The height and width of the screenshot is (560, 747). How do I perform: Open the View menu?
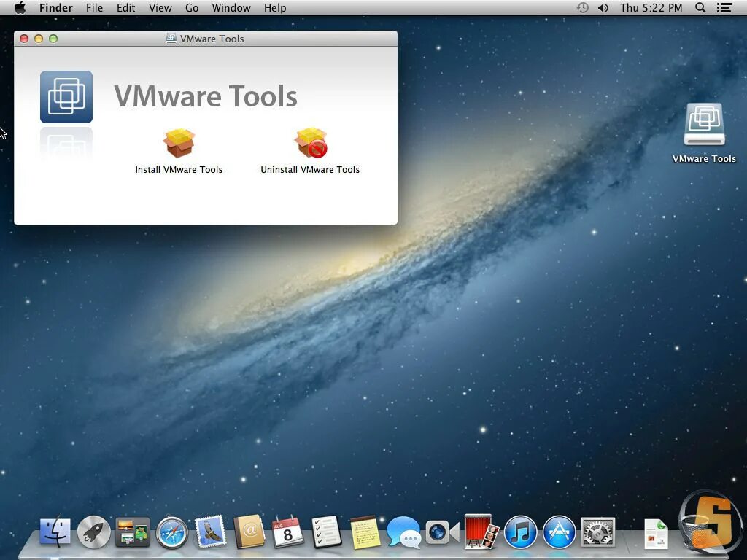tap(160, 7)
